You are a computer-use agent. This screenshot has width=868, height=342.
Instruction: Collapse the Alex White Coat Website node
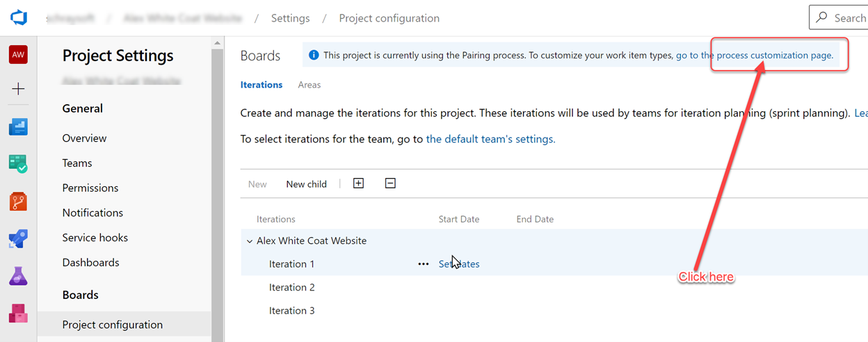249,241
